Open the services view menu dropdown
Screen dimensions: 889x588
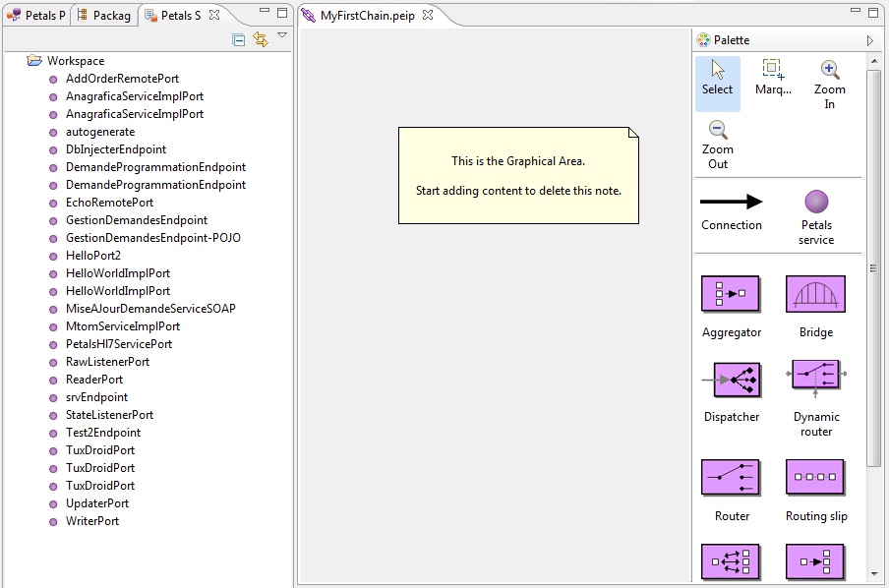point(282,35)
